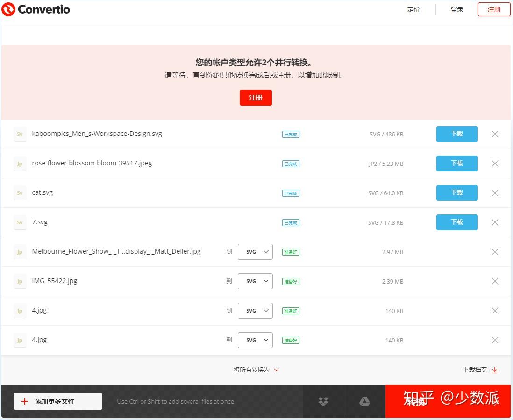Click the size text SVG / 486 KB
Image resolution: width=513 pixels, height=420 pixels.
386,134
